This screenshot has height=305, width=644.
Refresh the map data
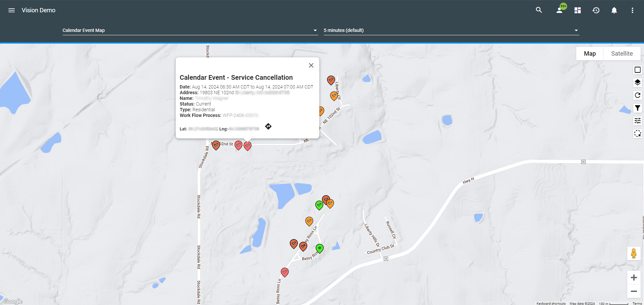pyautogui.click(x=638, y=95)
